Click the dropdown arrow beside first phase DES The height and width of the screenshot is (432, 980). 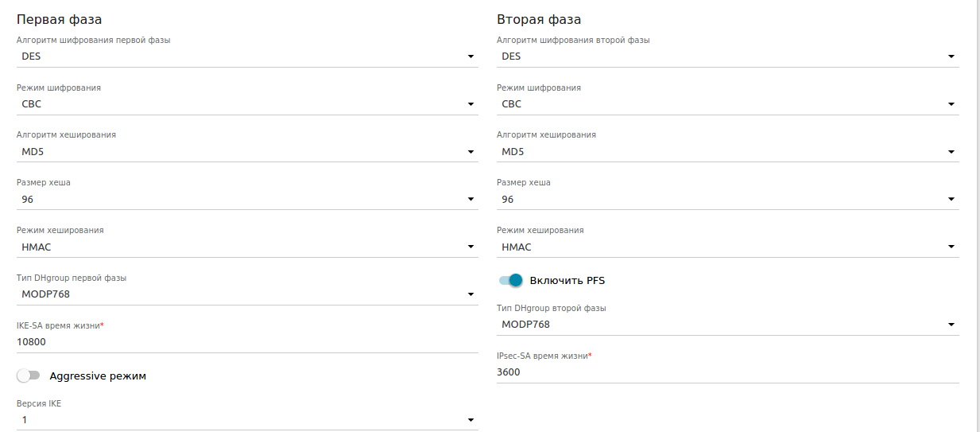[x=471, y=56]
